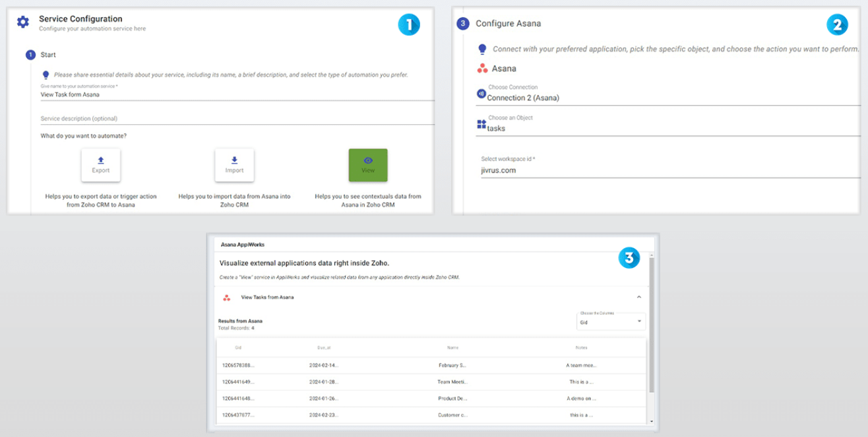Screen dimensions: 868x437
Task: Click the Name column header
Action: [x=452, y=348]
